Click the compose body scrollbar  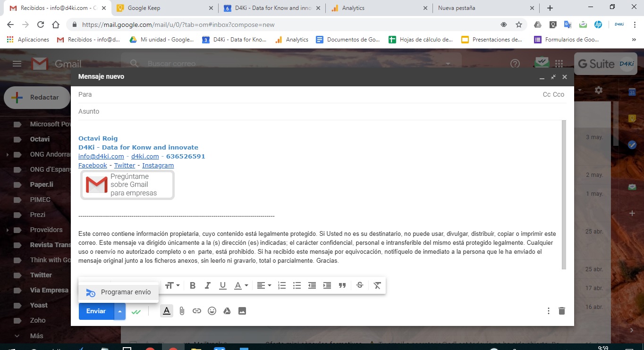(x=564, y=195)
